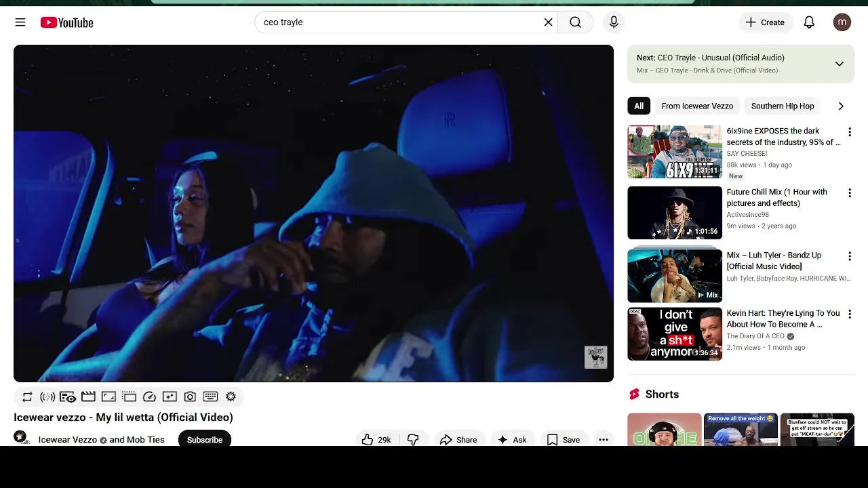
Task: Click the Ask AI button
Action: pos(512,439)
